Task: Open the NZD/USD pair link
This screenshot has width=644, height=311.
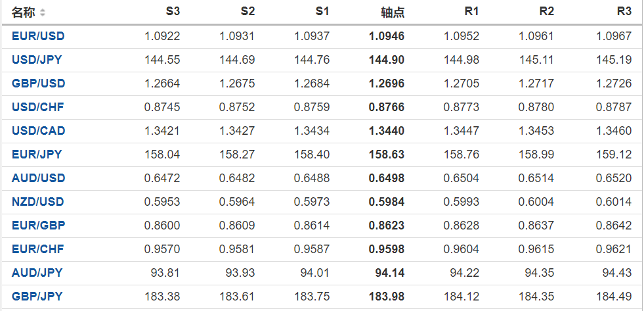Action: (38, 202)
